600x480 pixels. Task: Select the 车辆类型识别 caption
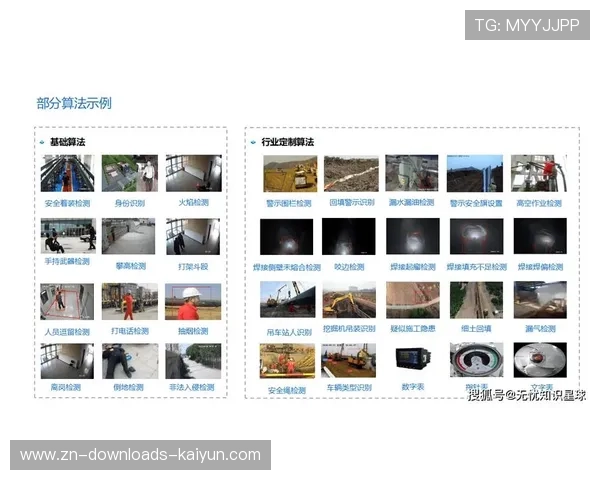pyautogui.click(x=349, y=388)
